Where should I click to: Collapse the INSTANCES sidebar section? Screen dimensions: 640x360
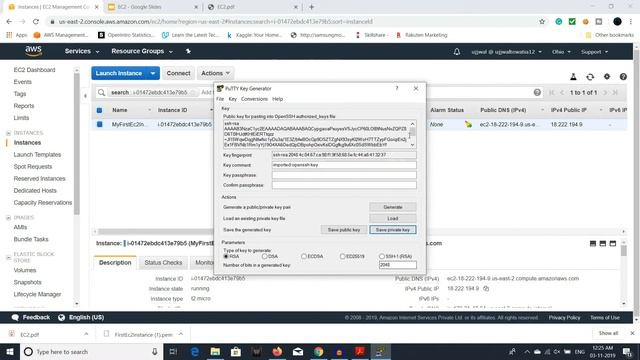[9, 133]
